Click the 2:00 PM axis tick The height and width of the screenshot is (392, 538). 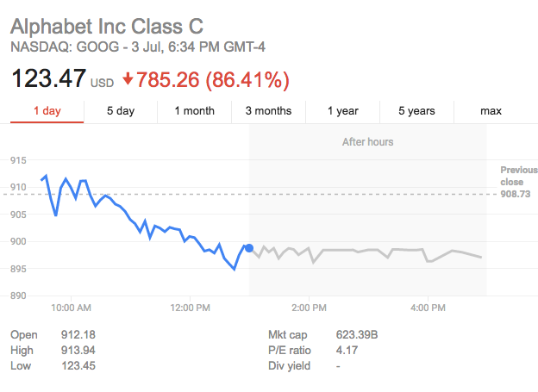(x=310, y=308)
